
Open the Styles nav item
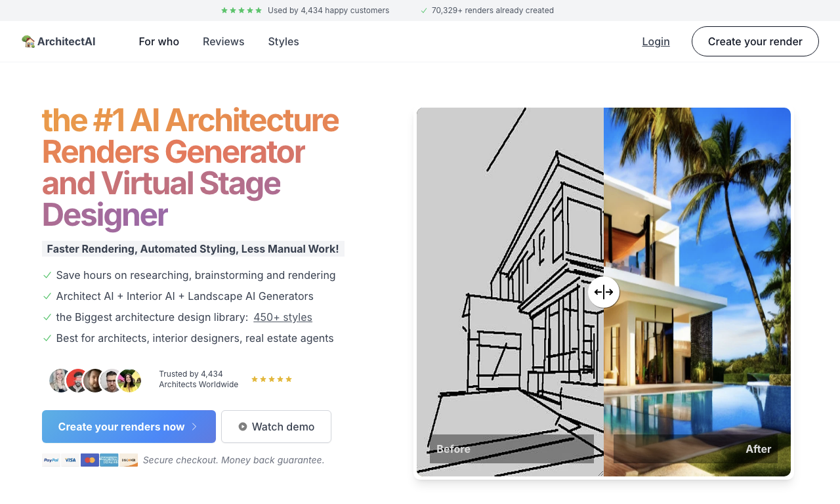click(x=283, y=41)
